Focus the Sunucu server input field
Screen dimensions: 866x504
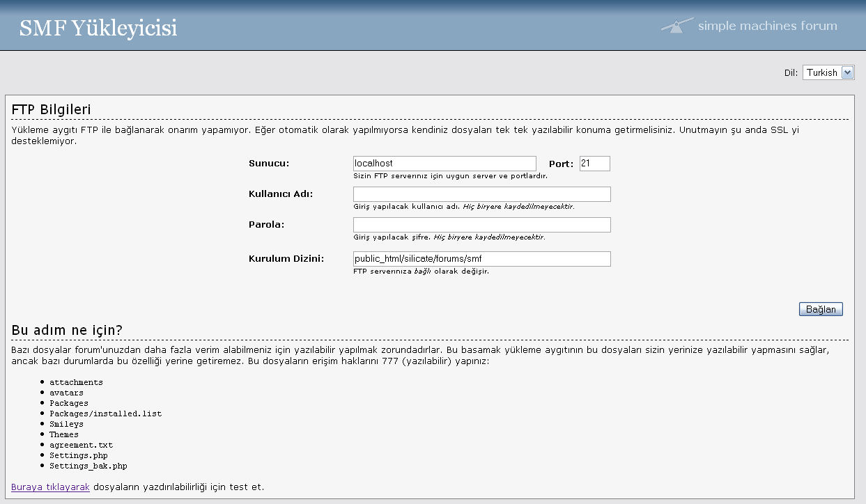pos(444,164)
